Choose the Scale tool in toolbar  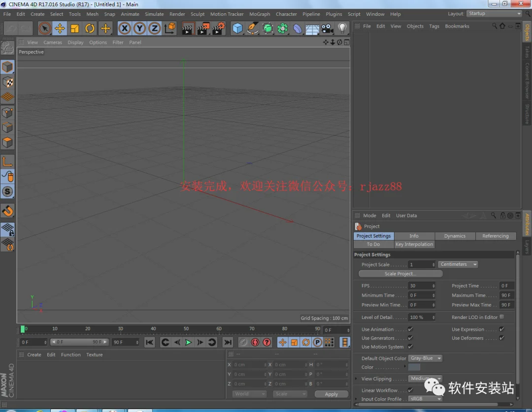tap(75, 29)
